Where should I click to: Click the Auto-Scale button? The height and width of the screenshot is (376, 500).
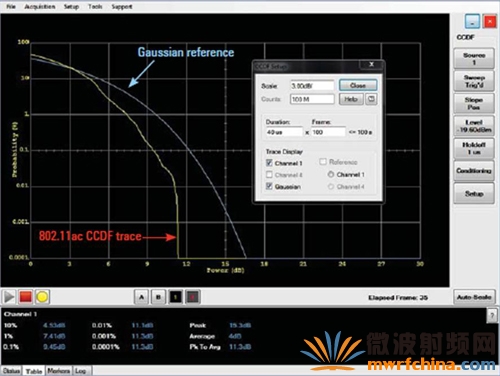474,297
